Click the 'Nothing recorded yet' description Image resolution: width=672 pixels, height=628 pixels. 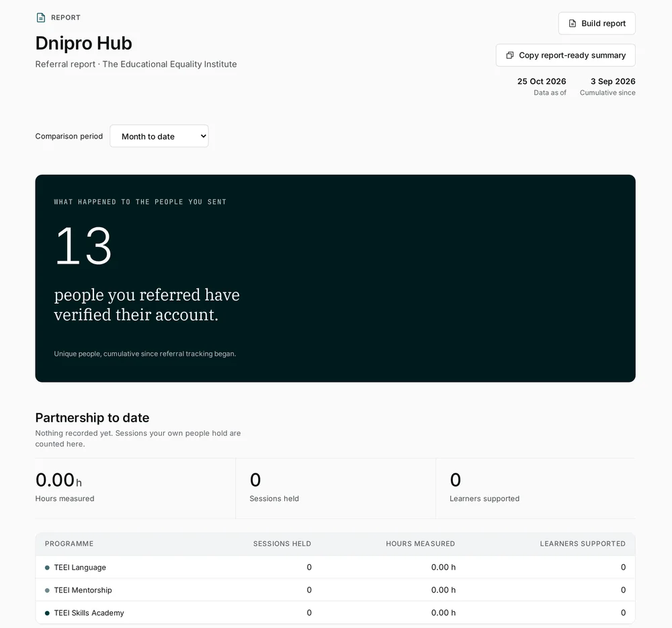pos(138,438)
